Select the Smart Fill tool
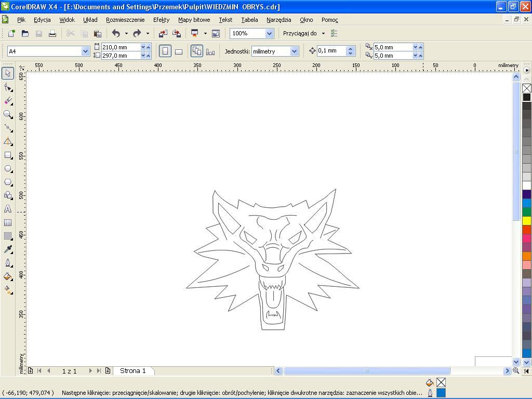This screenshot has height=399, width=532. [8, 141]
